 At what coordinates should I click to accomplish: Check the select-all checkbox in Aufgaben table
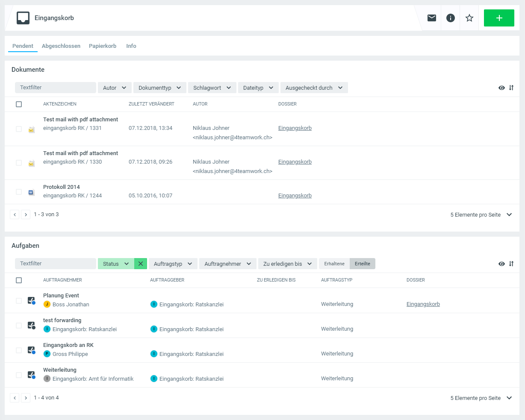19,280
